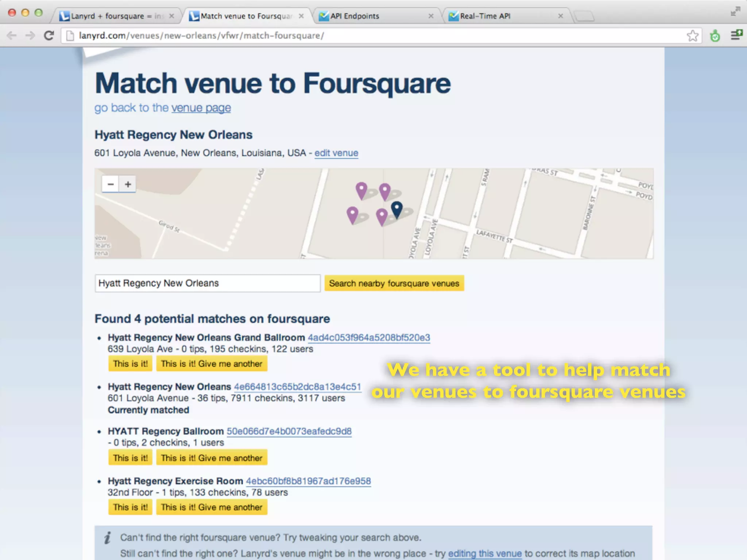Image resolution: width=747 pixels, height=560 pixels.
Task: Click the 'LAFAYETTE ST' map label
Action: click(x=494, y=236)
